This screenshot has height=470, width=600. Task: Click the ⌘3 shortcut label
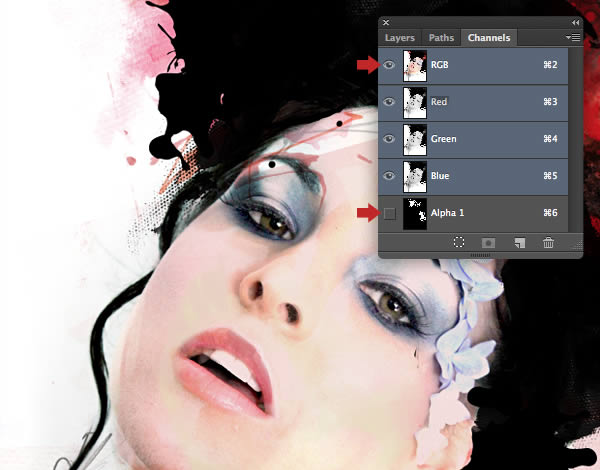pyautogui.click(x=550, y=102)
